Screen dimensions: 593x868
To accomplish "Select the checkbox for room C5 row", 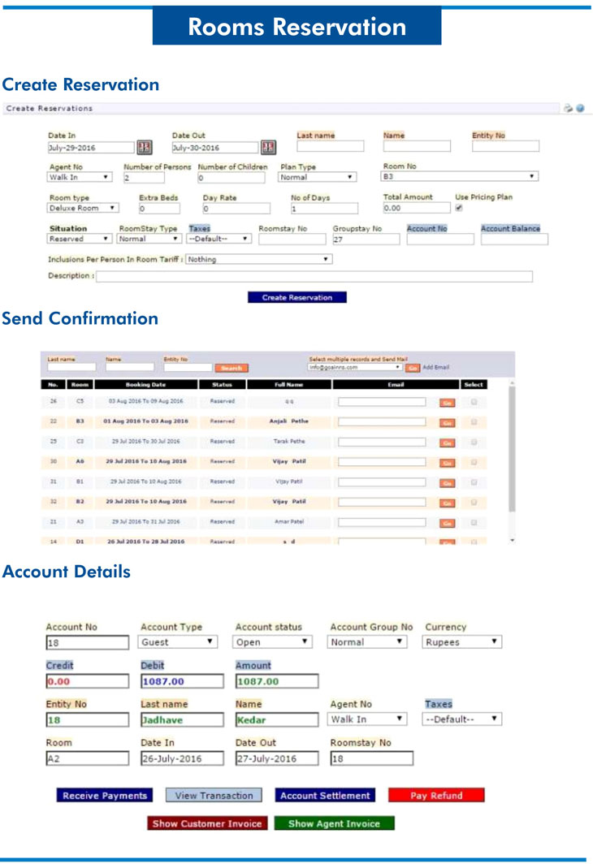I will point(474,402).
